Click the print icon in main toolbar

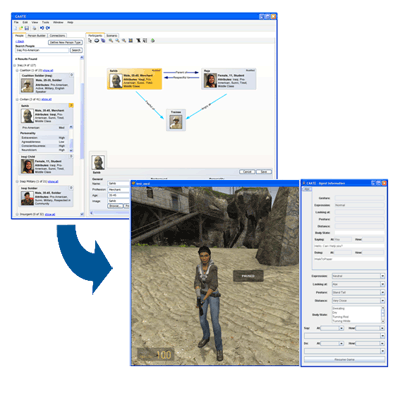pos(34,28)
